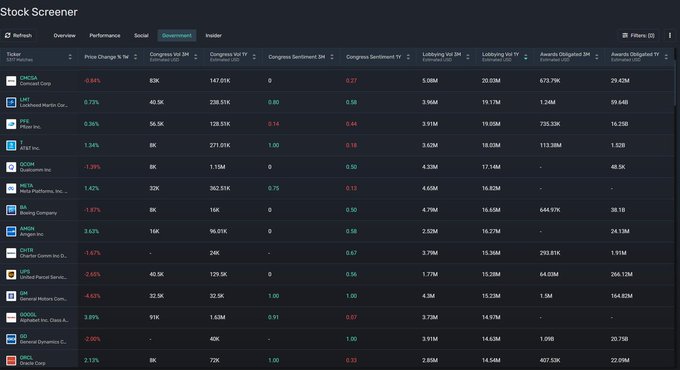
Task: Open the Filters (0) panel
Action: pos(638,36)
